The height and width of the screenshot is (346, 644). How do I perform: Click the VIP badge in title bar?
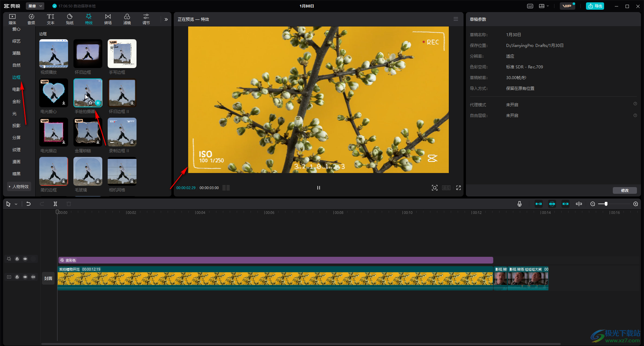click(567, 6)
